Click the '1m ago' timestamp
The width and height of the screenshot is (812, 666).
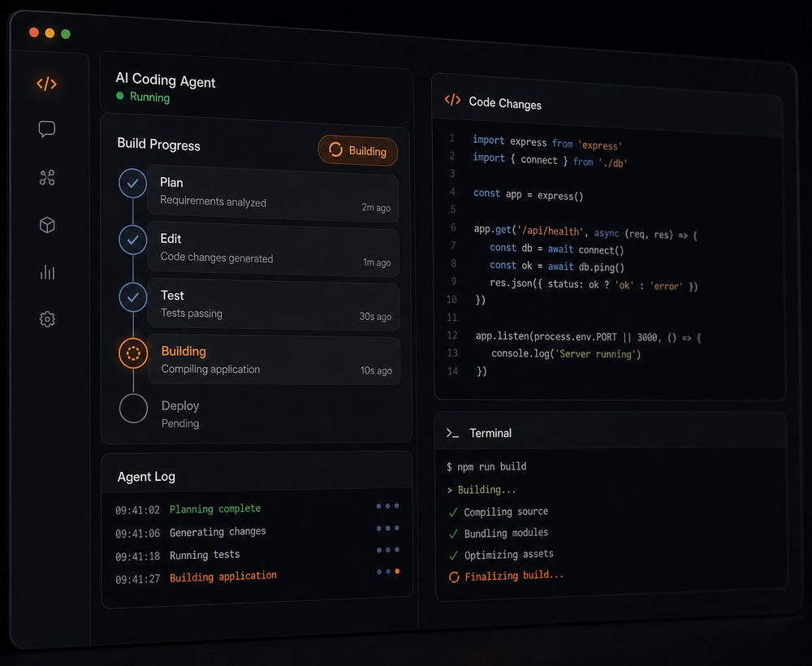pyautogui.click(x=377, y=262)
